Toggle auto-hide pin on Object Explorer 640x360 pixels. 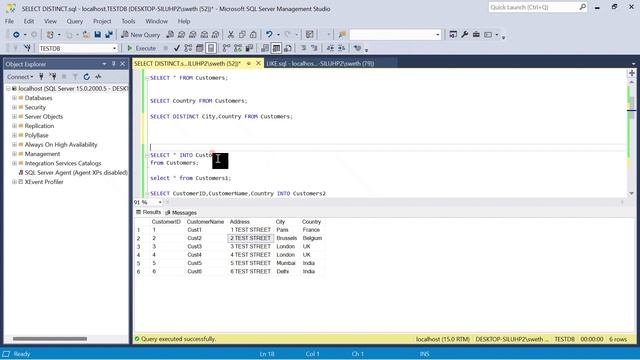tap(113, 64)
